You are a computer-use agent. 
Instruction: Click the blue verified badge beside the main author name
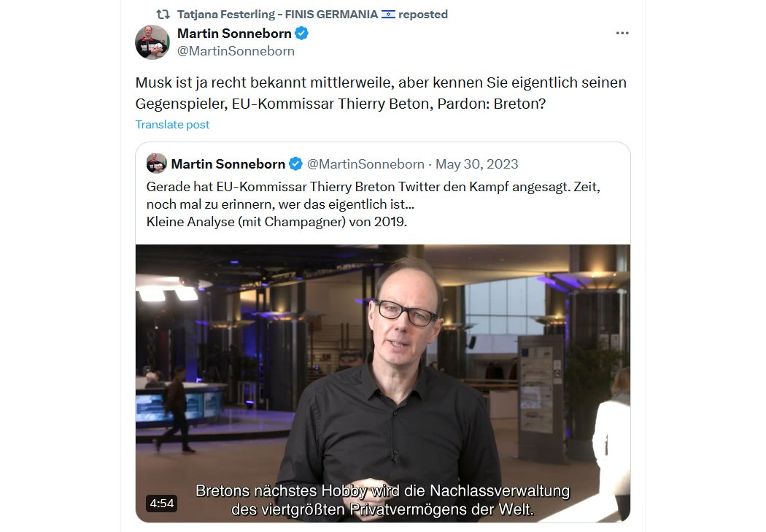pyautogui.click(x=302, y=34)
